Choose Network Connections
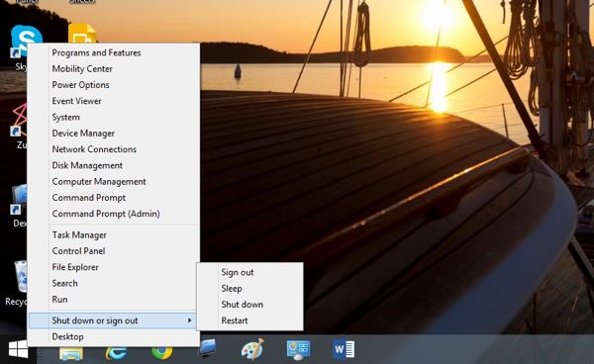Viewport: 594px width, 364px height. click(x=114, y=149)
